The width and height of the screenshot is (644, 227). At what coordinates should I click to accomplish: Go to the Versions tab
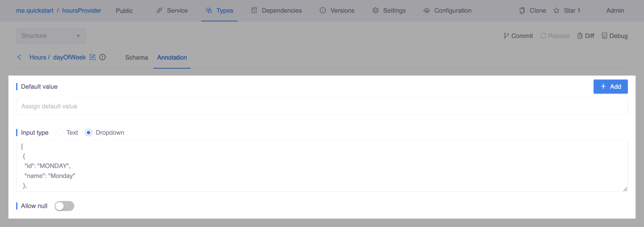(337, 11)
